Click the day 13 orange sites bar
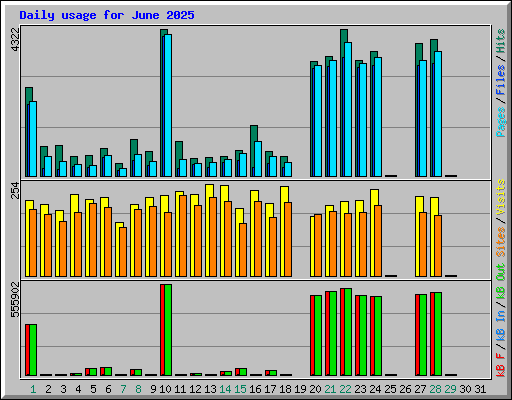The width and height of the screenshot is (512, 400). [x=213, y=237]
